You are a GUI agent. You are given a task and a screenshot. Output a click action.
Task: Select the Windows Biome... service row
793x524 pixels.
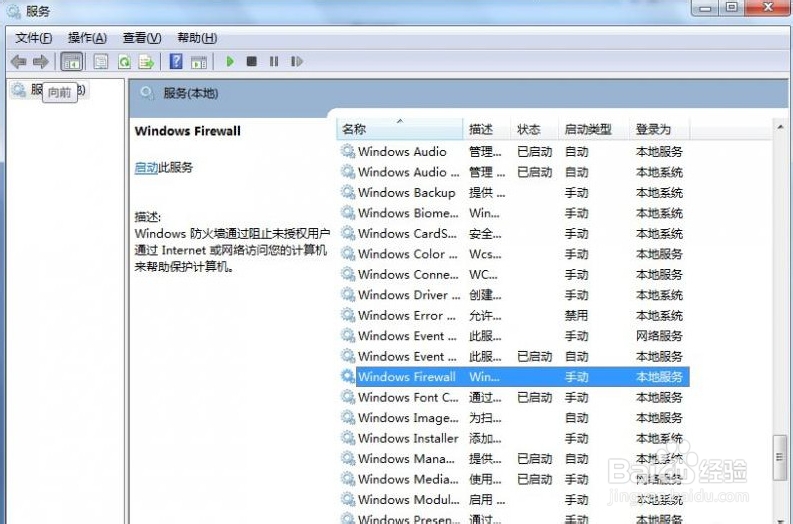pos(513,213)
